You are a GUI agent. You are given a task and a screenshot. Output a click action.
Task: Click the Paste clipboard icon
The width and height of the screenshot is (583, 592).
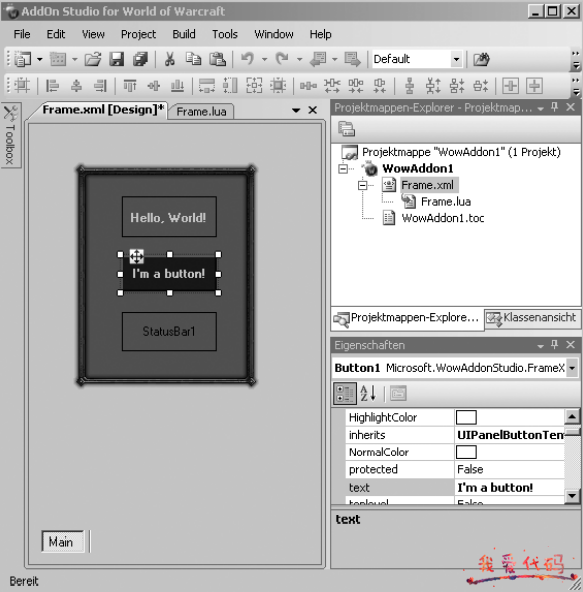click(217, 59)
